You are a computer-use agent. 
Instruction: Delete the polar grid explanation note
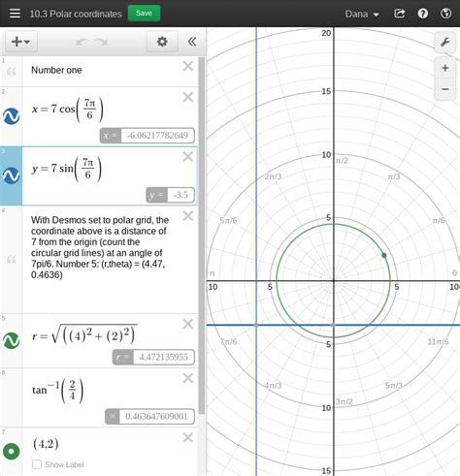tap(188, 216)
